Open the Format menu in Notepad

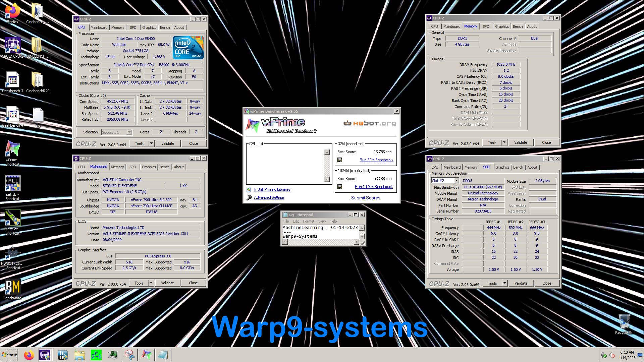(308, 221)
